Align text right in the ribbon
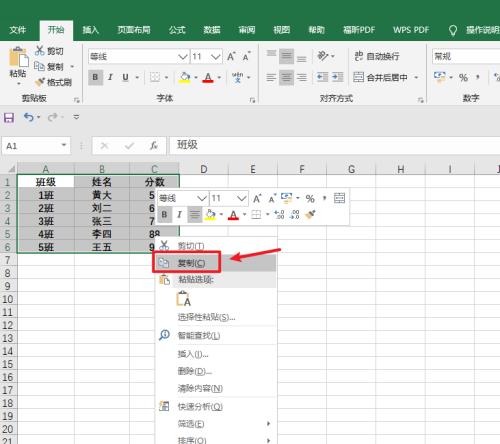This screenshot has width=500, height=444. point(302,78)
